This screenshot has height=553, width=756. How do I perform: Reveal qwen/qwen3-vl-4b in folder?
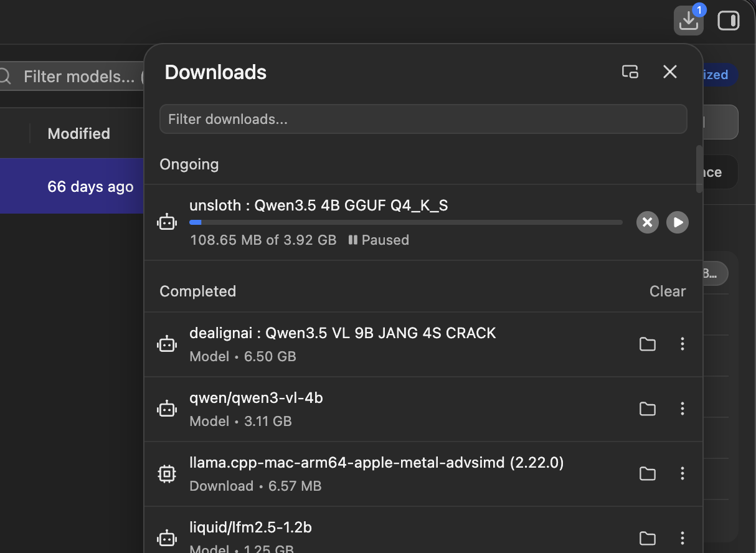point(648,409)
